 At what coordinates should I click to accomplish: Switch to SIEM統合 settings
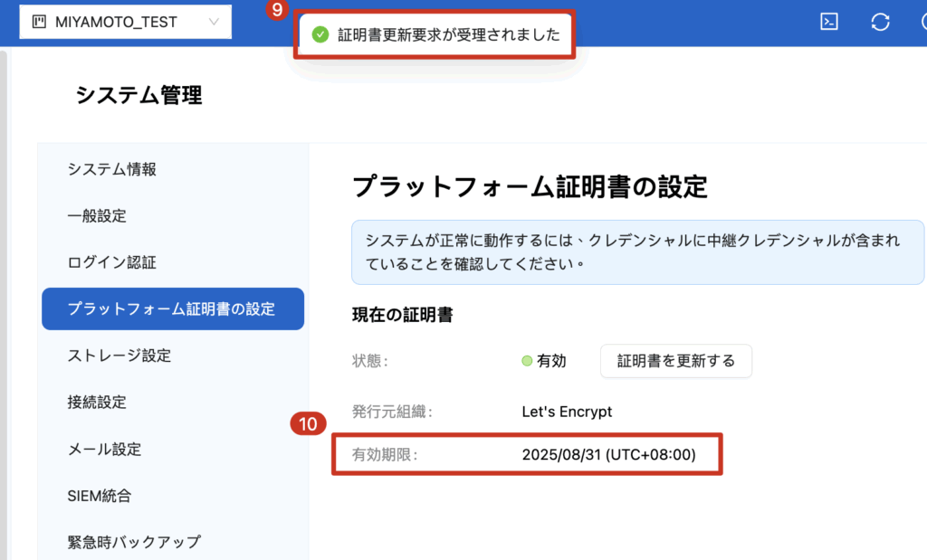100,496
